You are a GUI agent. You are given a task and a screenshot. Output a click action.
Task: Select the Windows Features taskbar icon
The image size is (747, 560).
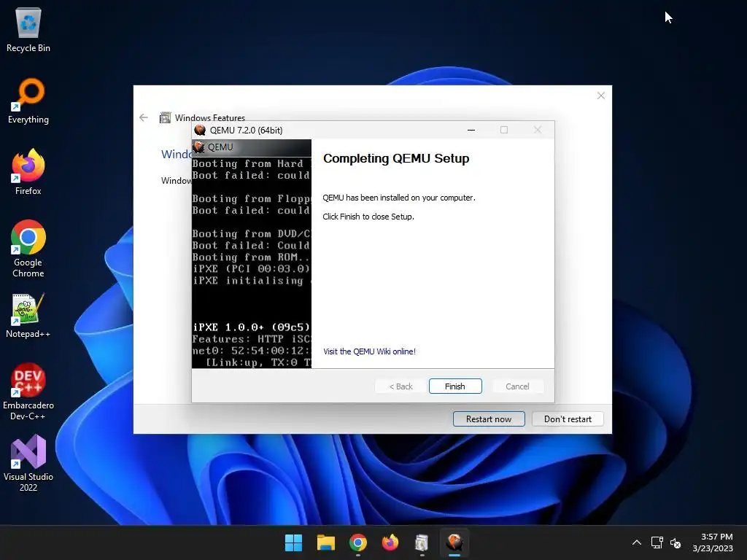(422, 542)
